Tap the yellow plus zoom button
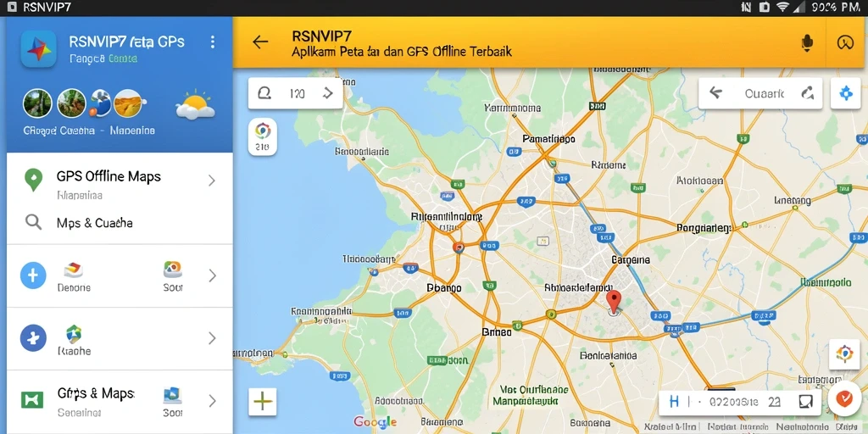 tap(263, 401)
